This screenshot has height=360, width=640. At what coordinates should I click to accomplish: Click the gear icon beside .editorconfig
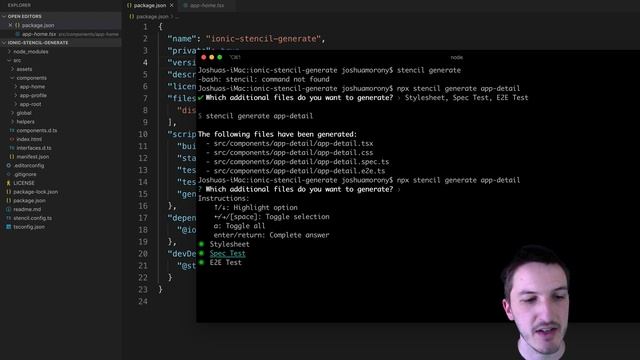[9, 165]
